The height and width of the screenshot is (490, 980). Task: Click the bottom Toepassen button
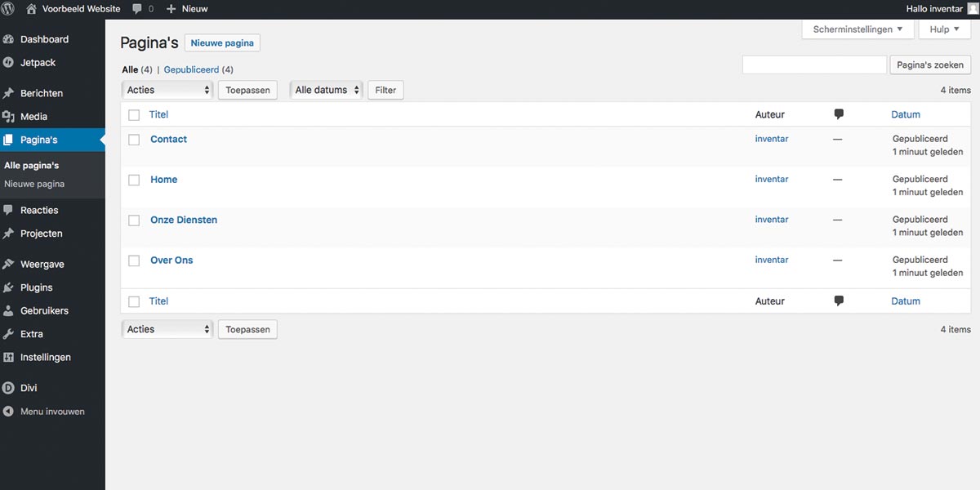pyautogui.click(x=247, y=329)
